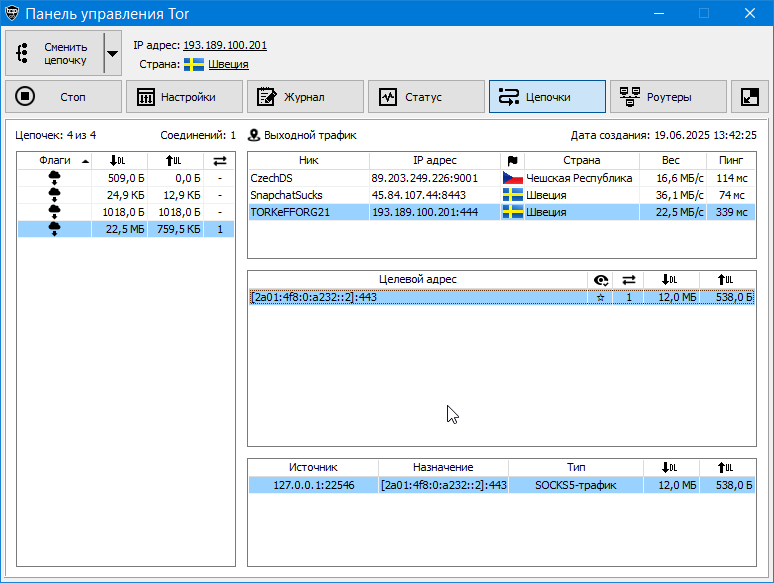Click the Швеция country link at top
This screenshot has height=583, width=774.
click(x=228, y=64)
